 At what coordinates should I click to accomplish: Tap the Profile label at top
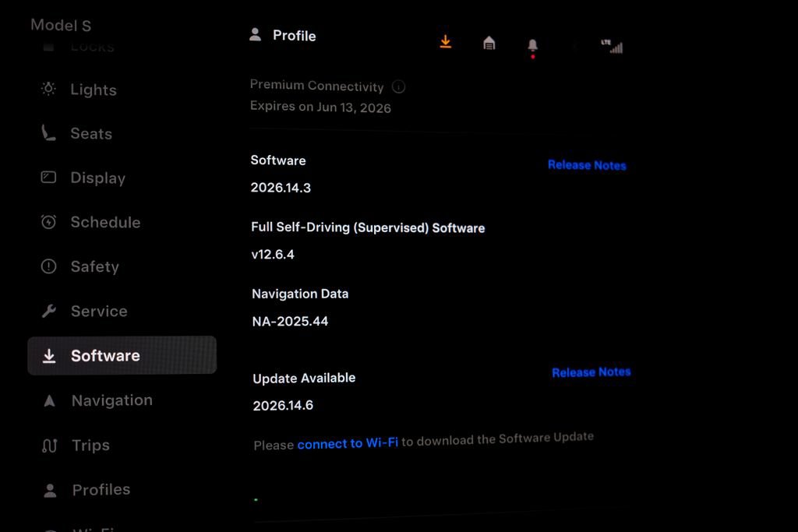[294, 36]
